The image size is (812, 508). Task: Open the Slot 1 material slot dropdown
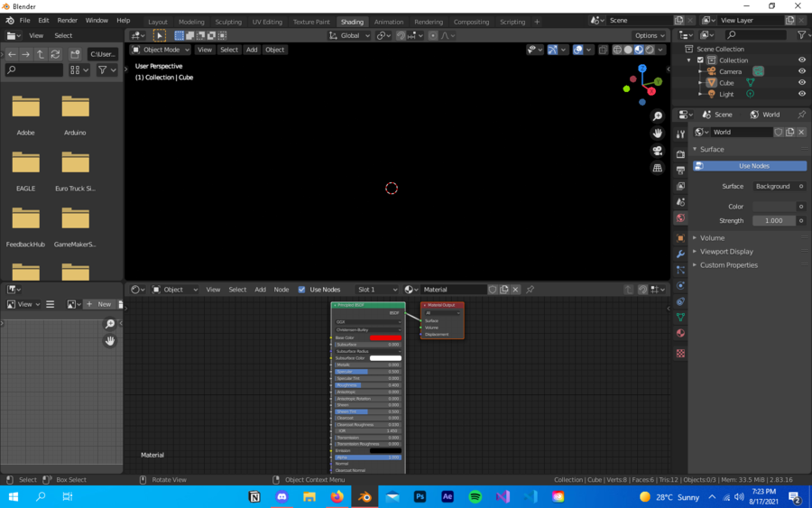[377, 290]
